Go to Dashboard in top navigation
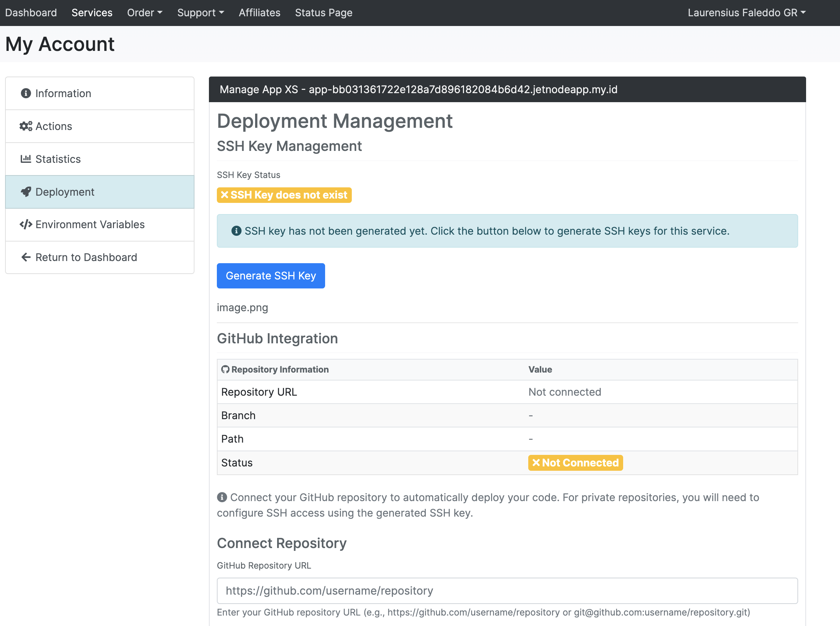 click(31, 13)
